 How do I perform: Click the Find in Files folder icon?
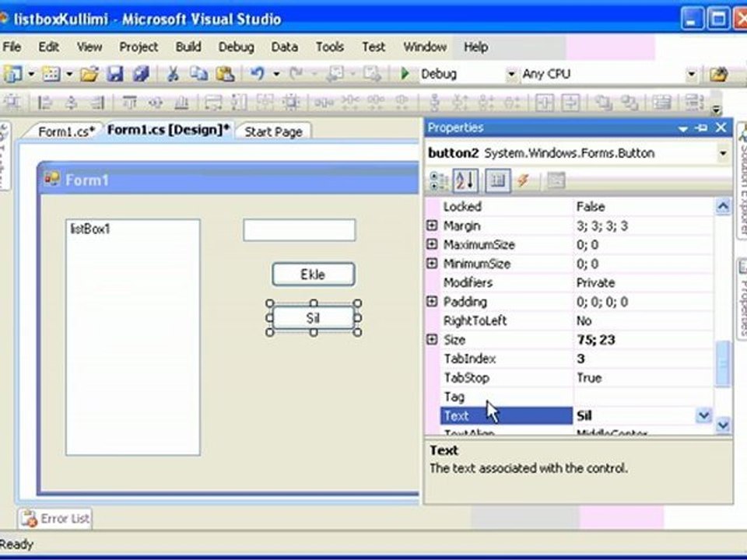718,74
